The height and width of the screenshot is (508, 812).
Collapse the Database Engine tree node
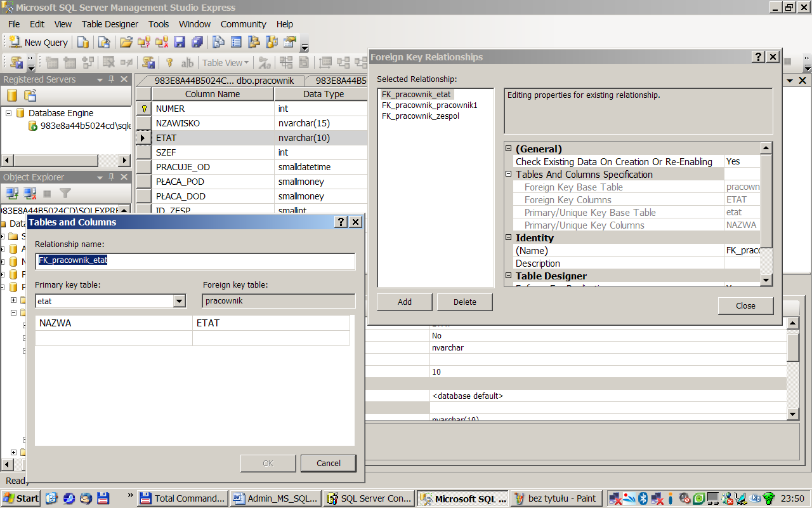pyautogui.click(x=9, y=113)
